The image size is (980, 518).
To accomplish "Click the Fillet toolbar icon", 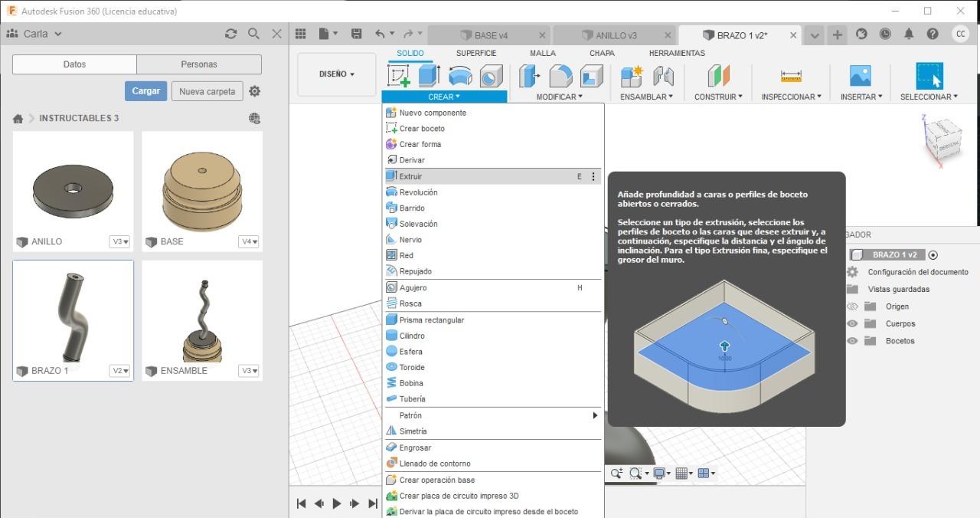I will click(560, 76).
